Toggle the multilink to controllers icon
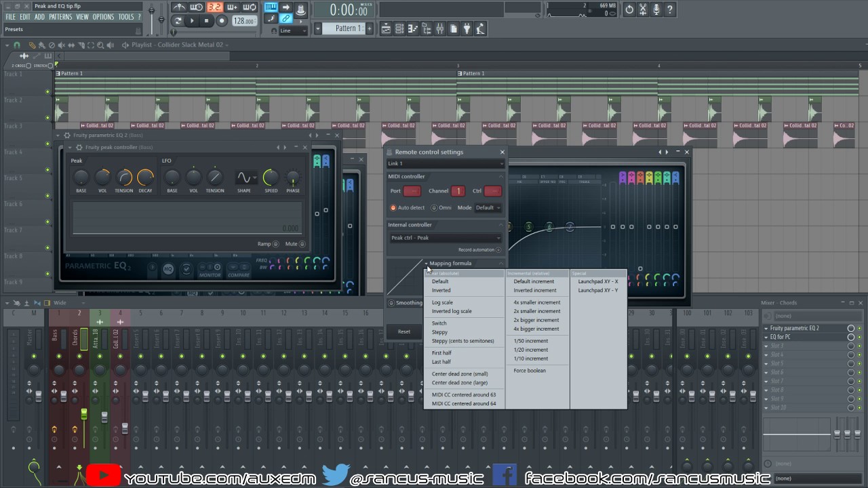This screenshot has height=488, width=868. (x=286, y=18)
